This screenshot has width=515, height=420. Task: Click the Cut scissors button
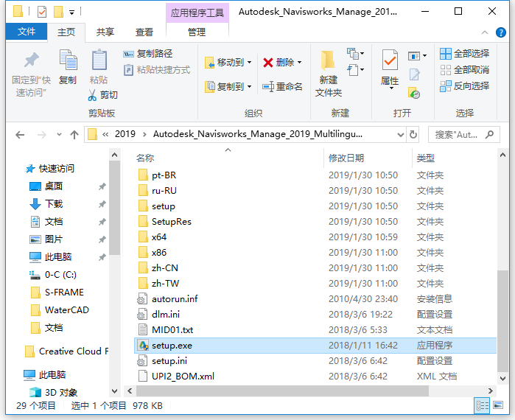tap(103, 95)
